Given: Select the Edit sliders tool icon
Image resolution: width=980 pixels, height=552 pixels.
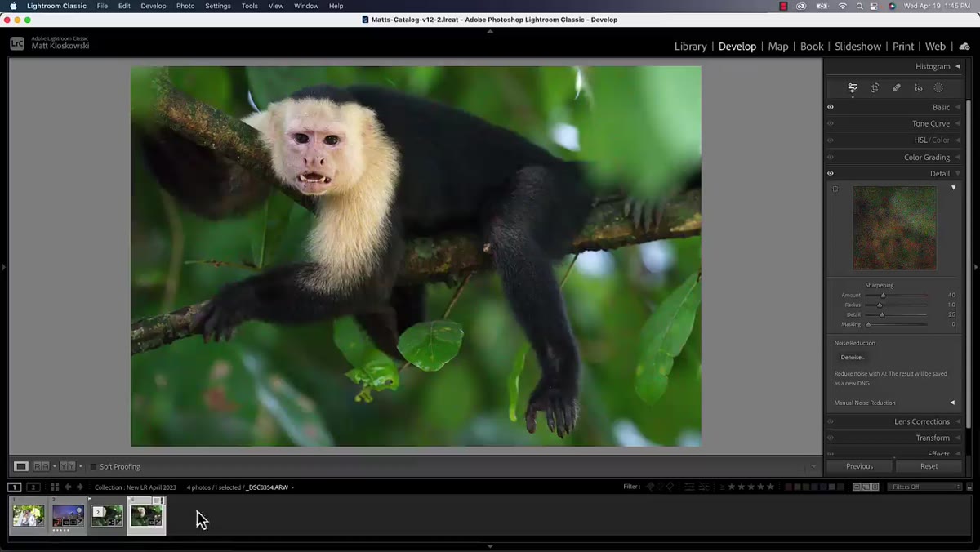Looking at the screenshot, I should (x=853, y=88).
